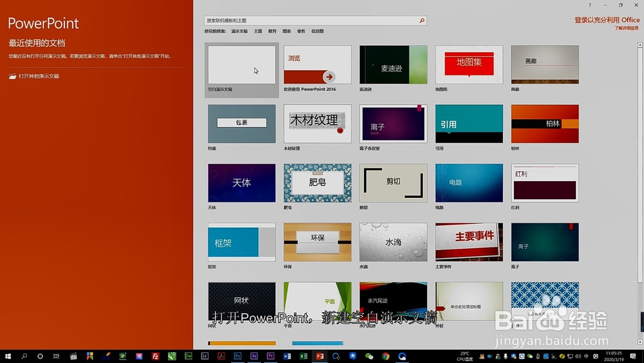Launch Adobe Acrobat from the taskbar
The image size is (644, 363).
tap(221, 357)
